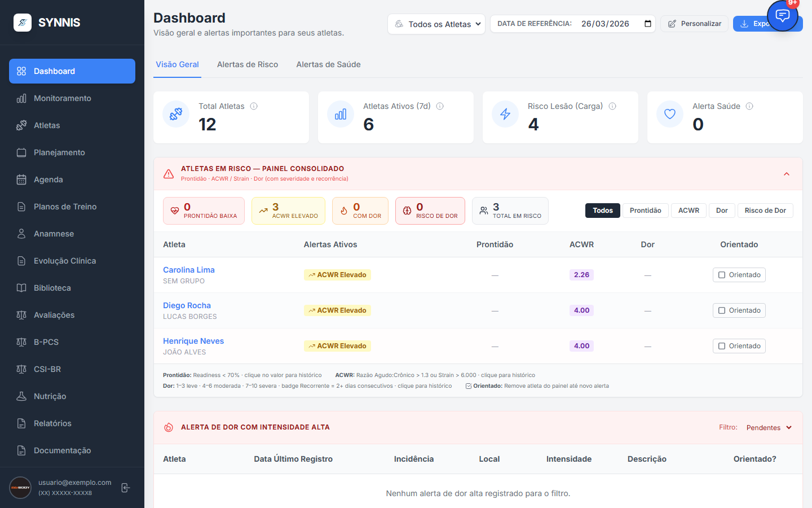Click the user avatar in sidebar footer

coord(20,488)
